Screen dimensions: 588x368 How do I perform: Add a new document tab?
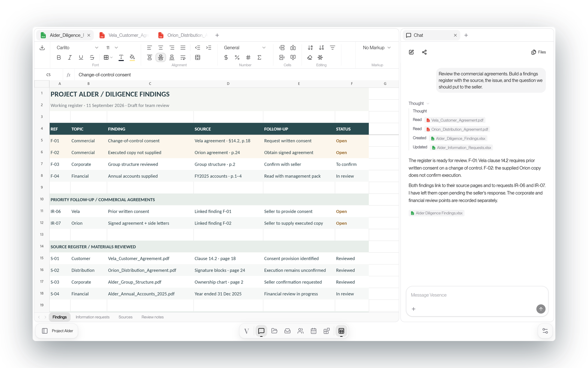pos(217,35)
